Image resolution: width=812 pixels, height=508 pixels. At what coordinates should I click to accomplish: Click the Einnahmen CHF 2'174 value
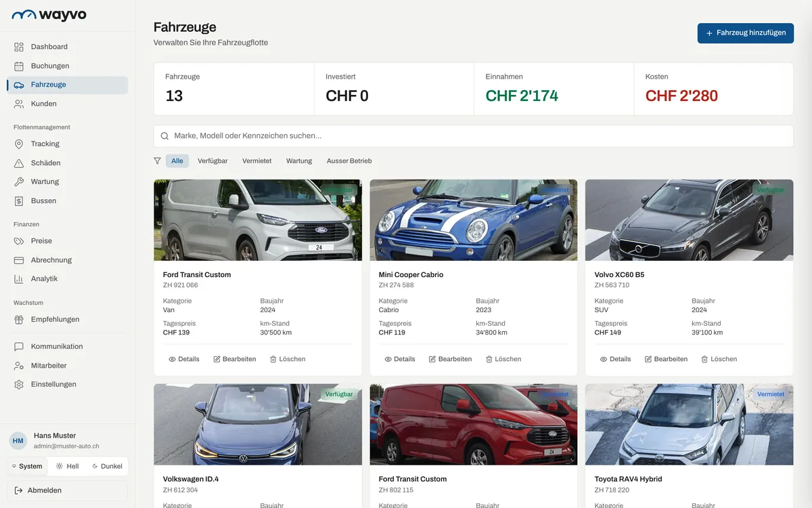pyautogui.click(x=522, y=96)
